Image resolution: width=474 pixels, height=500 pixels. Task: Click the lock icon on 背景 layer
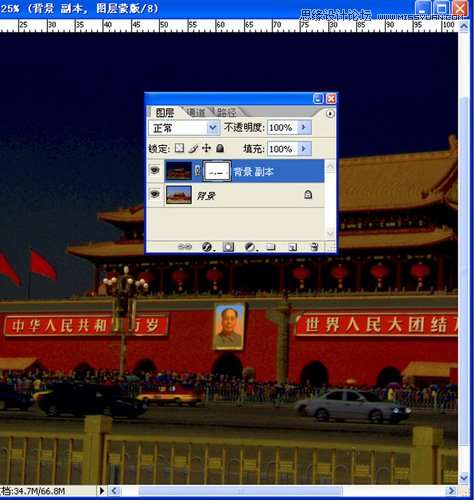point(308,194)
